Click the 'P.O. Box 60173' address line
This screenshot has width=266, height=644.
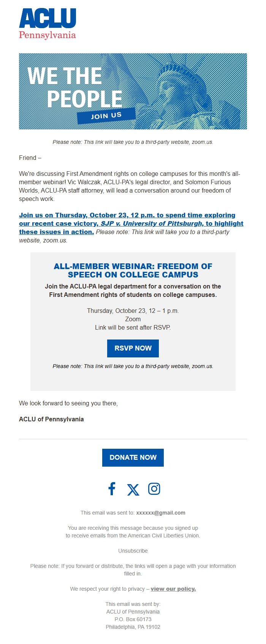[x=133, y=619]
